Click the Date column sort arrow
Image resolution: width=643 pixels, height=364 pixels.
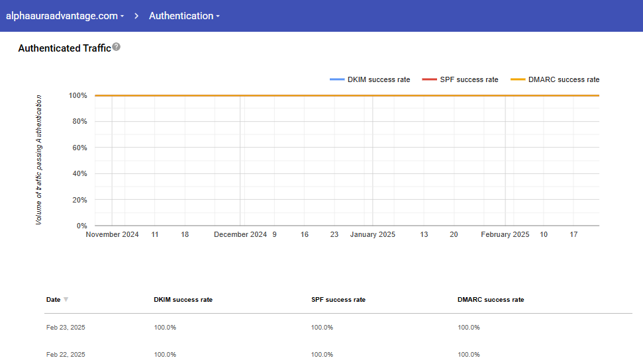point(66,300)
